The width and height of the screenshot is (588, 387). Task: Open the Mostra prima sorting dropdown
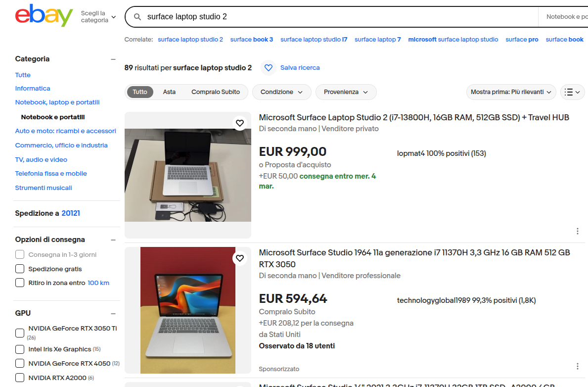[511, 92]
